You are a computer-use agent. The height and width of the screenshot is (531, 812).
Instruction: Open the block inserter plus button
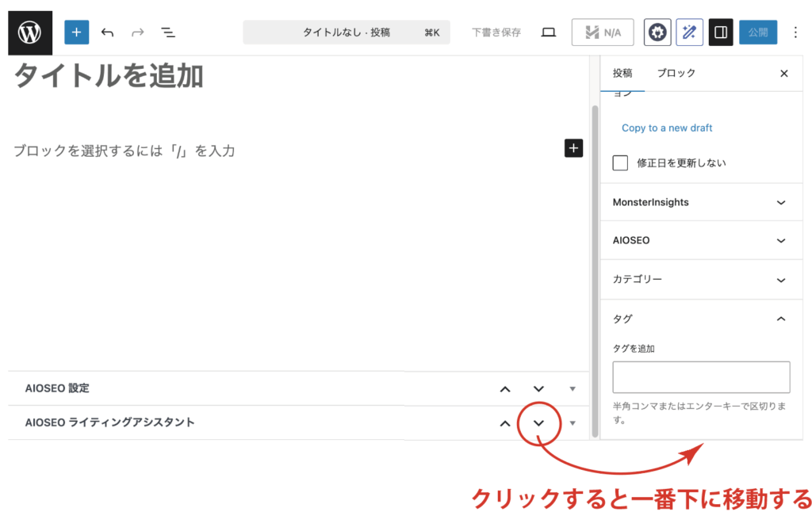click(76, 32)
